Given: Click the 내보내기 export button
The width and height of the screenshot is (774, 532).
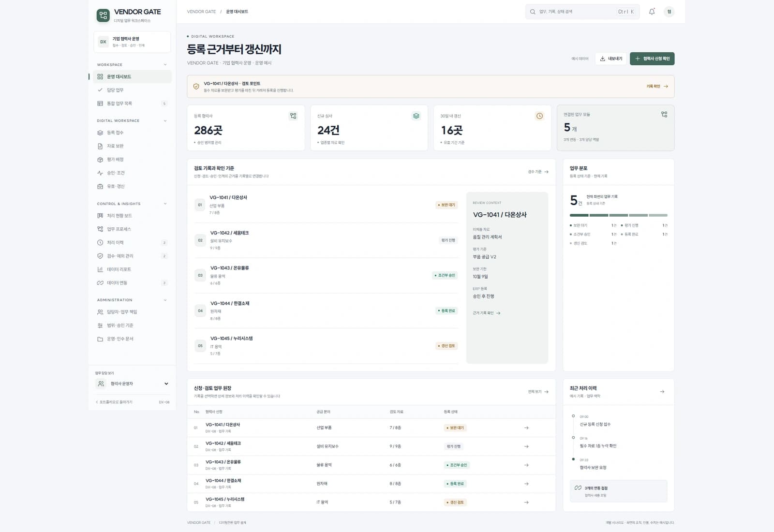Looking at the screenshot, I should pos(611,59).
